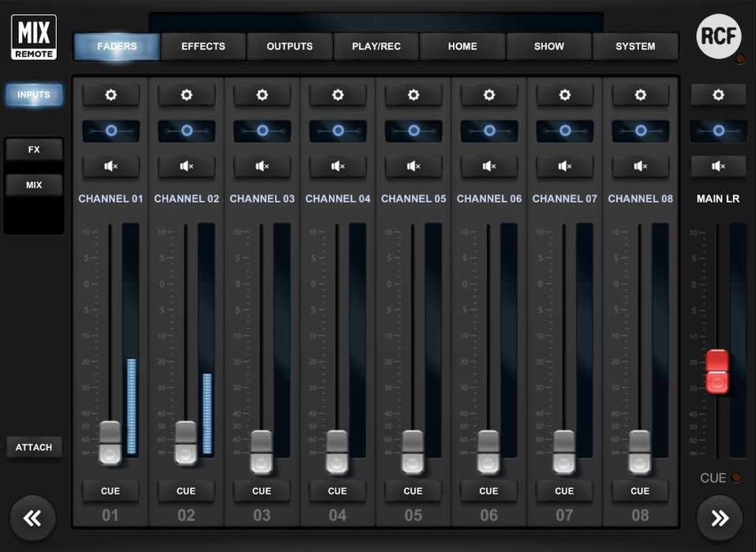
Task: Go to previous channel page arrow
Action: pyautogui.click(x=33, y=518)
